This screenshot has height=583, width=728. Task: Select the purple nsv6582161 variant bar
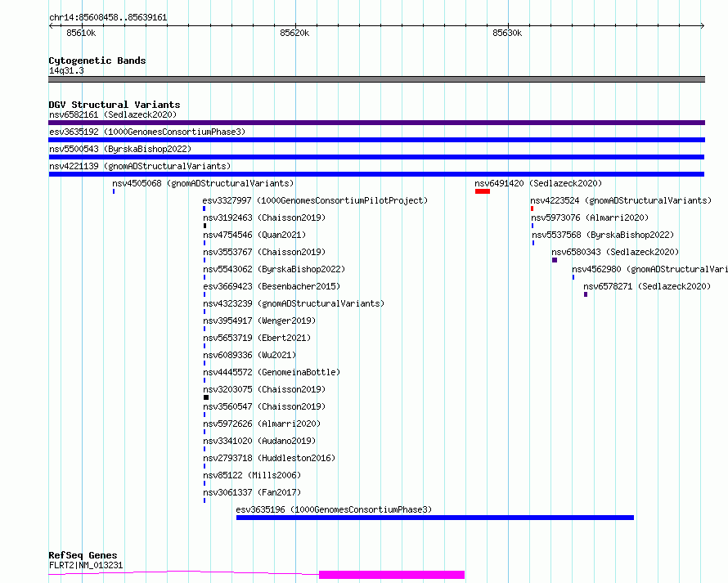pos(376,123)
